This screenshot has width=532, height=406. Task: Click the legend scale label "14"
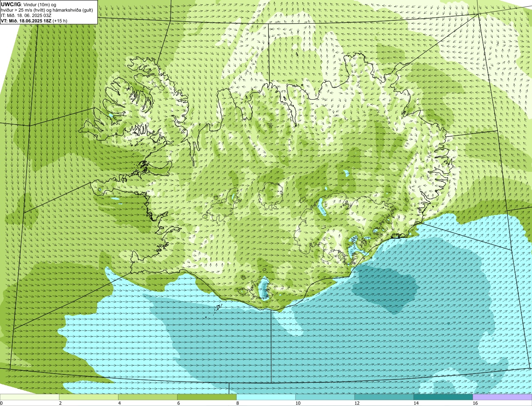(416, 403)
